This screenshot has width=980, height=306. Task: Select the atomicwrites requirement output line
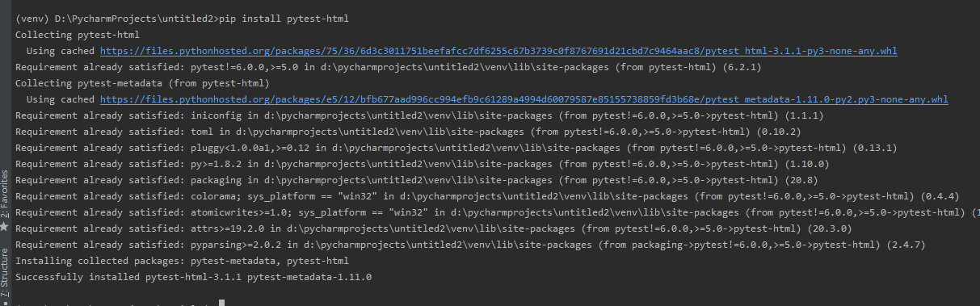498,212
